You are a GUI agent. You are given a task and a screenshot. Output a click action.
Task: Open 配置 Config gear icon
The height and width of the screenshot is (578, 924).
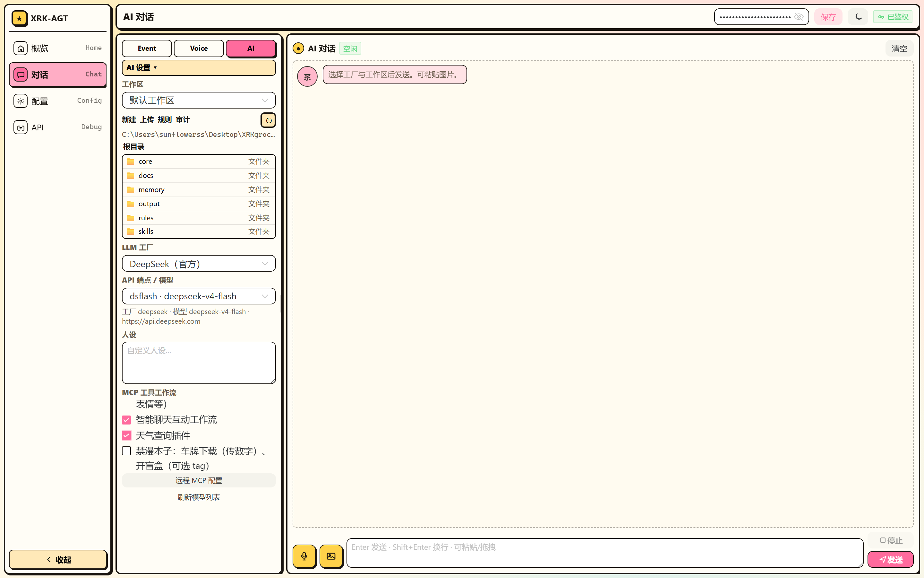click(21, 101)
